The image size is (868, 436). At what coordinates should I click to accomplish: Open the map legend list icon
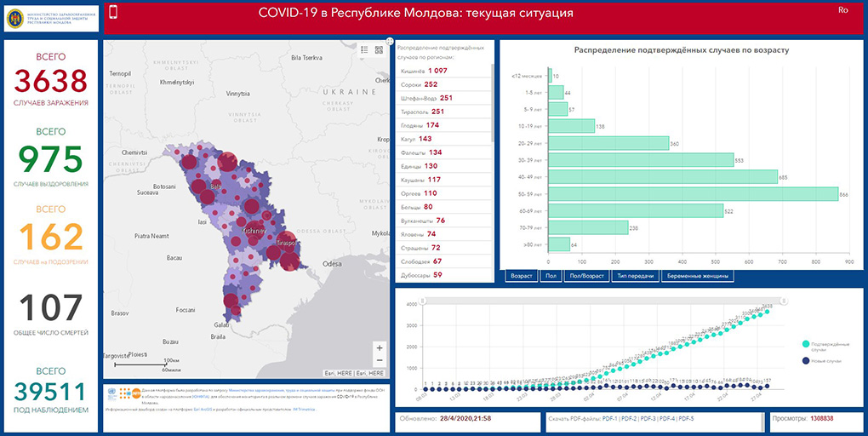pyautogui.click(x=363, y=49)
